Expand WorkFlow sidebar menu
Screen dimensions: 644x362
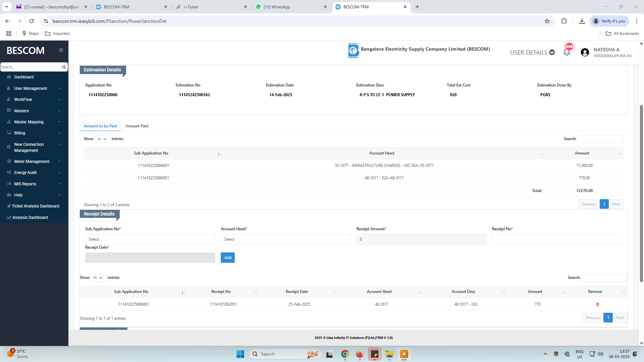[x=34, y=100]
